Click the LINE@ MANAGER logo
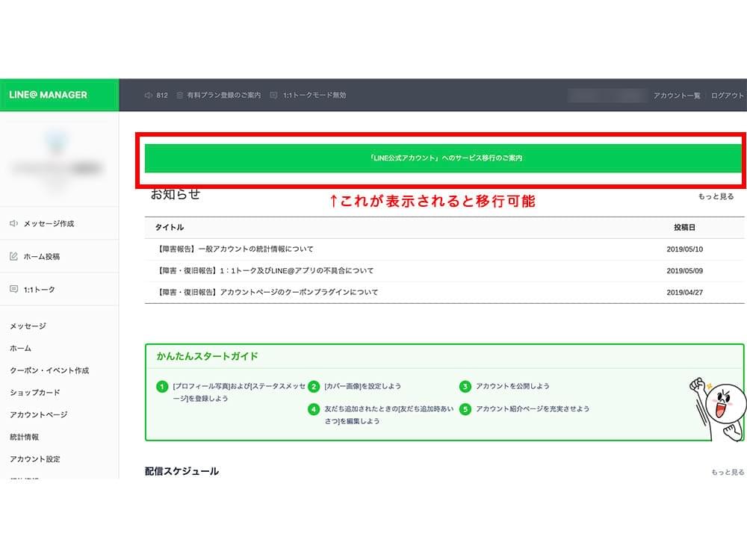The image size is (747, 560). click(x=48, y=95)
